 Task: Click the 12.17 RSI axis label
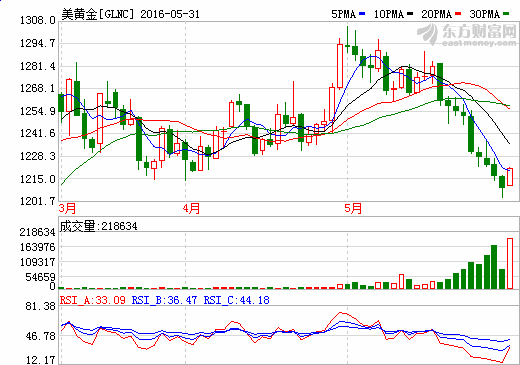[x=40, y=360]
